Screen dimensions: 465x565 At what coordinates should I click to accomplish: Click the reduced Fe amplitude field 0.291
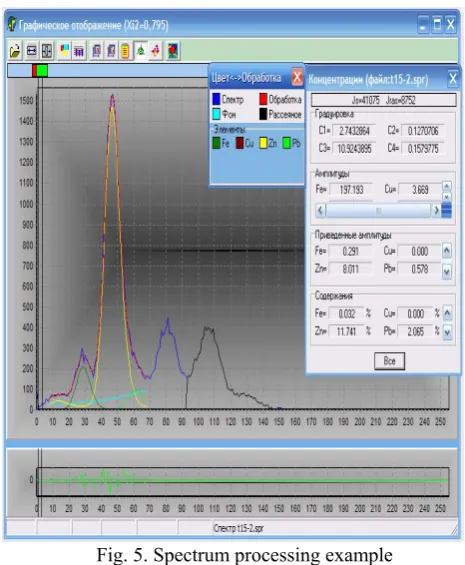[x=350, y=251]
